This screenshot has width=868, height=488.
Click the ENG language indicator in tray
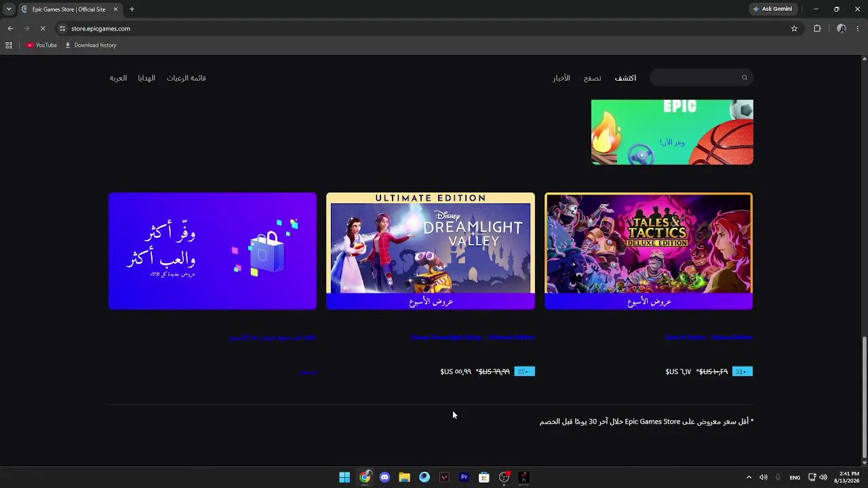pyautogui.click(x=795, y=477)
